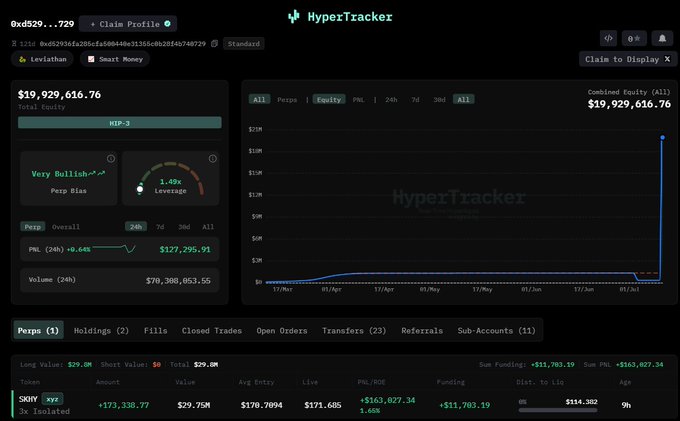Image resolution: width=680 pixels, height=421 pixels.
Task: Click the $170.7094 average entry cell
Action: 262,405
